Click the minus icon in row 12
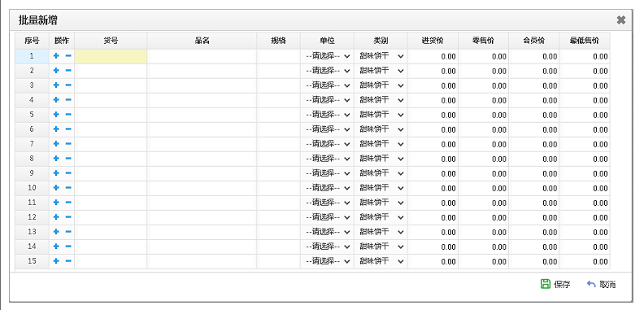Viewport: 644px width, 310px height. [x=68, y=217]
